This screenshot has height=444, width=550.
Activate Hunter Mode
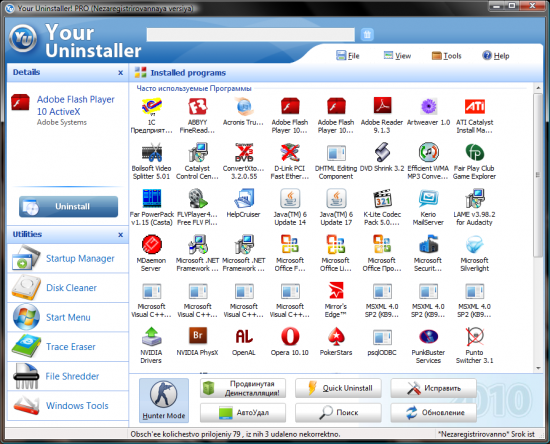tap(164, 400)
